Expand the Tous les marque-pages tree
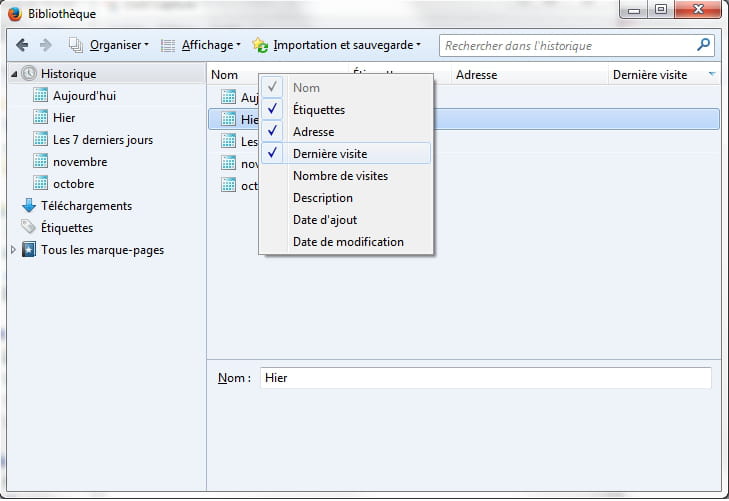 [x=13, y=250]
